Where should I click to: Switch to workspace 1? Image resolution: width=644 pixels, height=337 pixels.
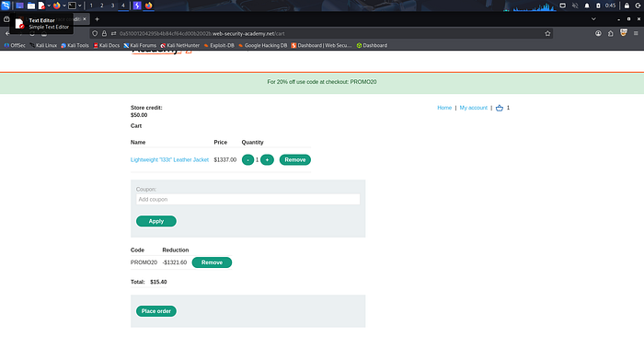(91, 6)
